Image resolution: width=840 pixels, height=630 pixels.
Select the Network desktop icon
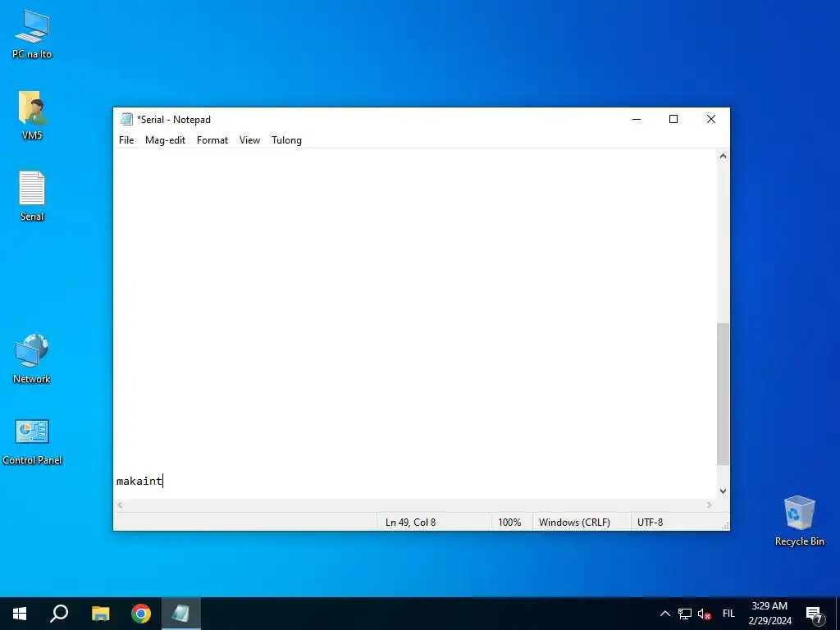32,358
